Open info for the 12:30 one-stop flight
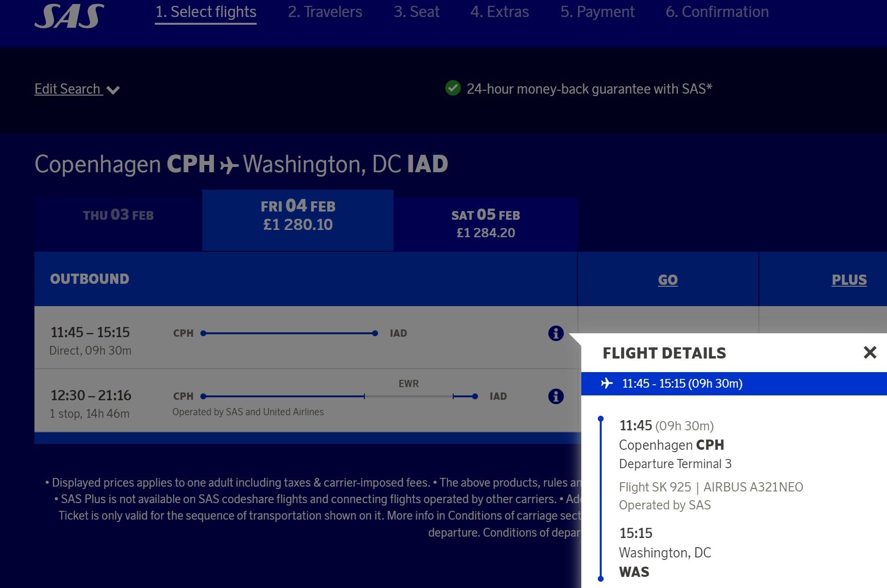This screenshot has height=588, width=887. [556, 396]
